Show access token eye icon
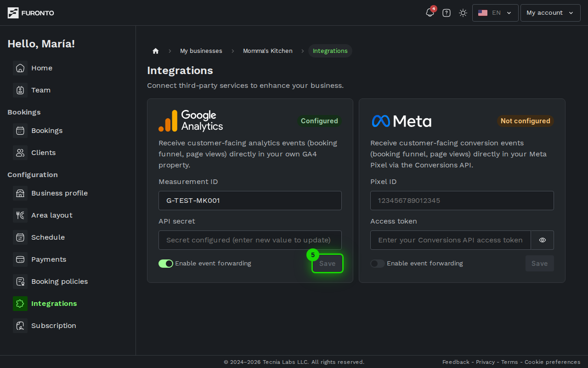This screenshot has height=368, width=588. [543, 240]
